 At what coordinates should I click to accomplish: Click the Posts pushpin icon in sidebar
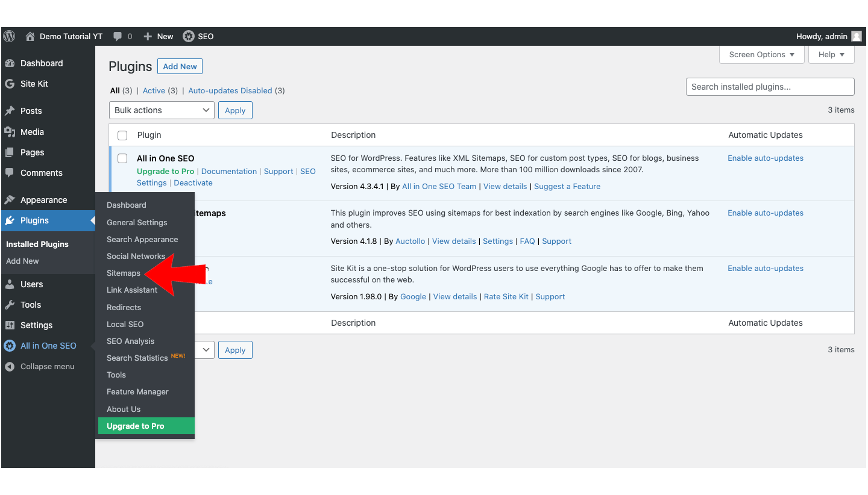click(10, 111)
